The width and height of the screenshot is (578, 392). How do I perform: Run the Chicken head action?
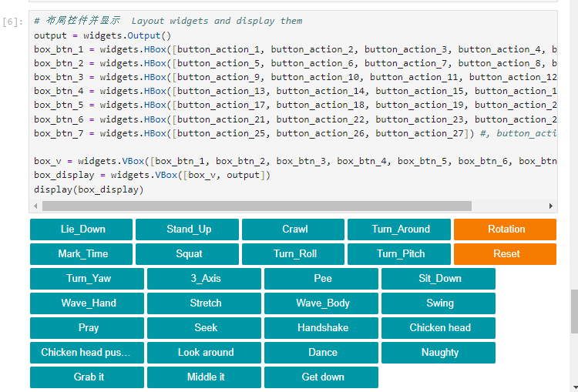click(439, 328)
